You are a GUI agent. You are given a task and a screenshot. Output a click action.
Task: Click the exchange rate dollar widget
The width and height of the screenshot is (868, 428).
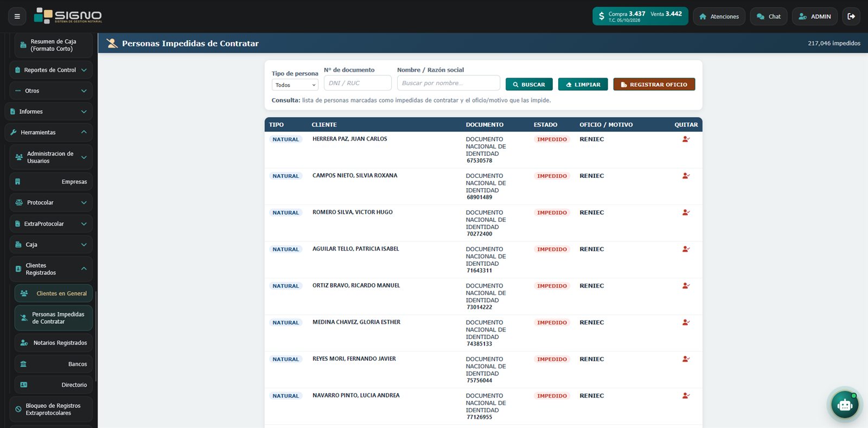click(640, 16)
